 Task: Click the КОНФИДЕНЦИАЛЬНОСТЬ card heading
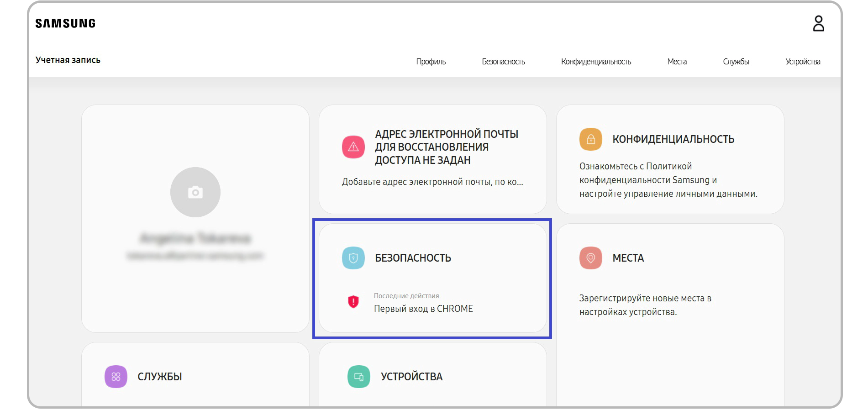click(x=673, y=139)
